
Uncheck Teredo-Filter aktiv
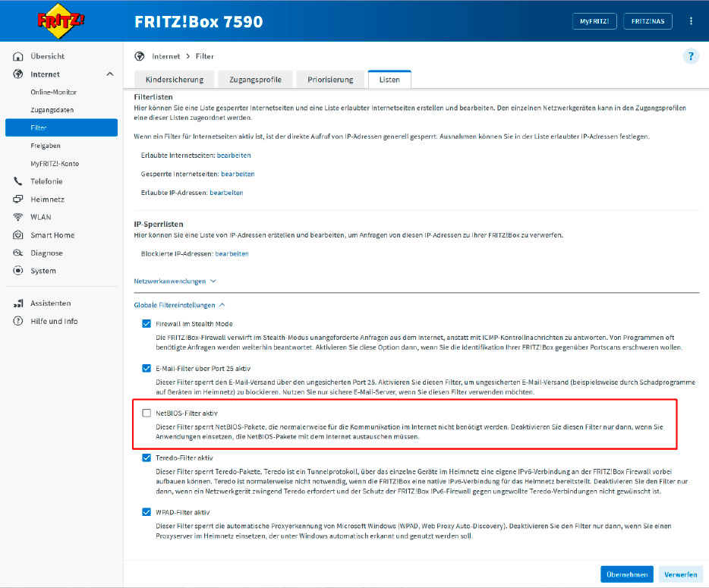[x=147, y=458]
